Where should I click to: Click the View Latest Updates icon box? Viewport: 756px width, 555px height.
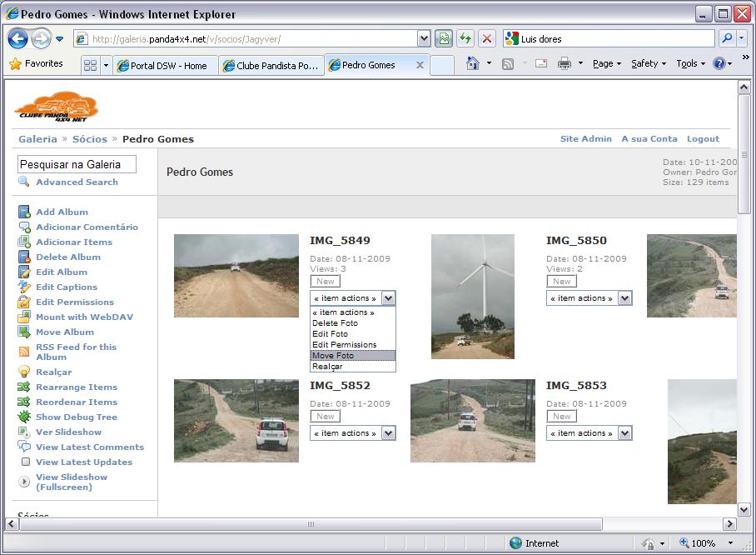(x=26, y=462)
